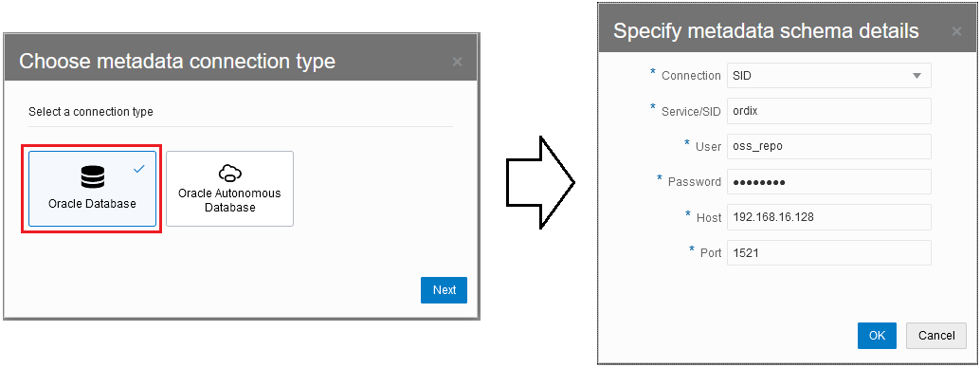Close the Choose metadata connection type dialog
The image size is (980, 368).
[x=457, y=62]
